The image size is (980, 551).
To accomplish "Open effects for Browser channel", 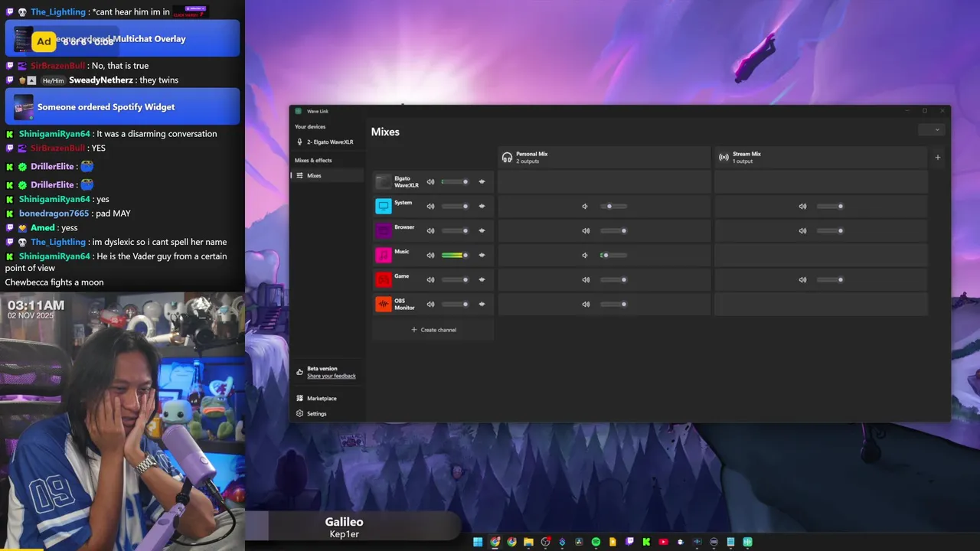I will pos(482,230).
